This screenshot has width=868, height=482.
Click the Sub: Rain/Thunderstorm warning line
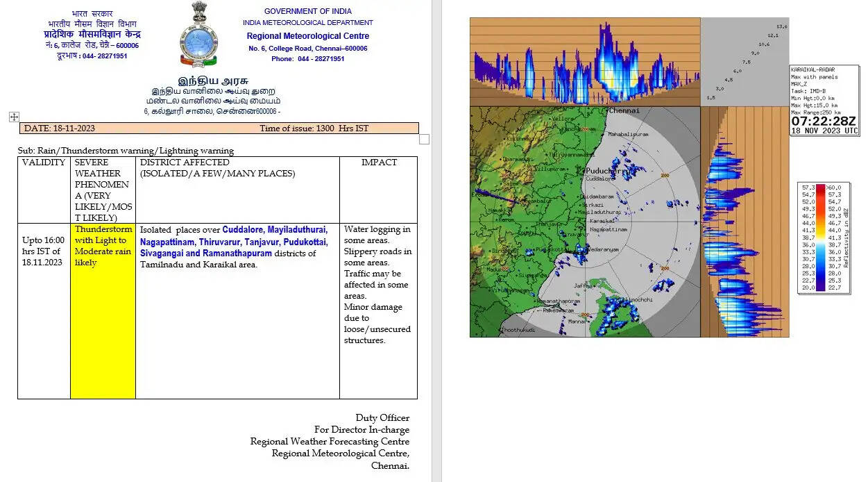point(126,151)
